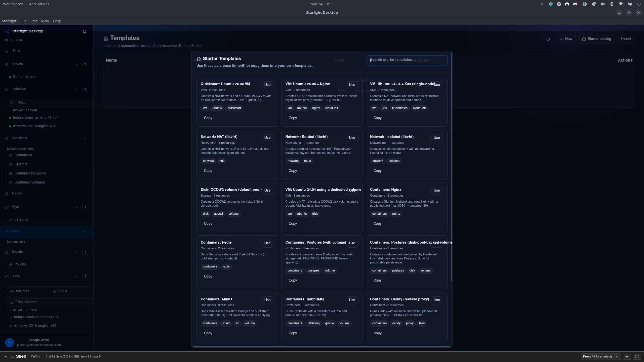Click the Import button

pyautogui.click(x=626, y=39)
